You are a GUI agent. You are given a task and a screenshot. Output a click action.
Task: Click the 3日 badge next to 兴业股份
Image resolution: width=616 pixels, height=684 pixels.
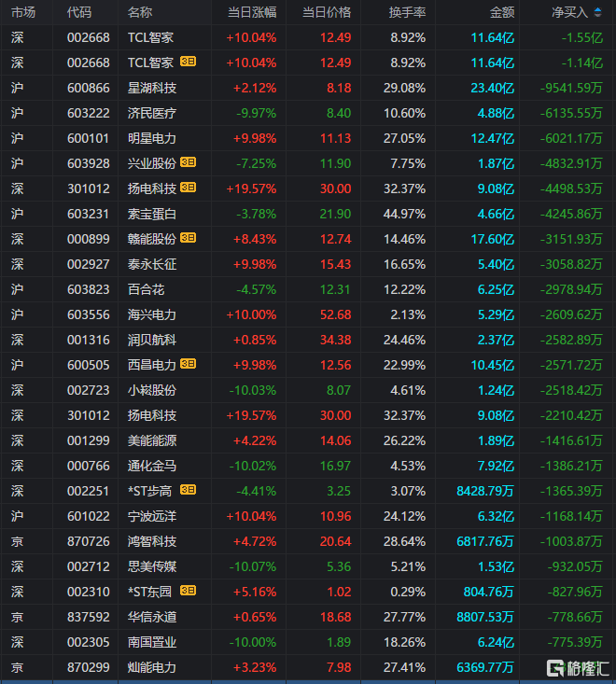coord(188,162)
